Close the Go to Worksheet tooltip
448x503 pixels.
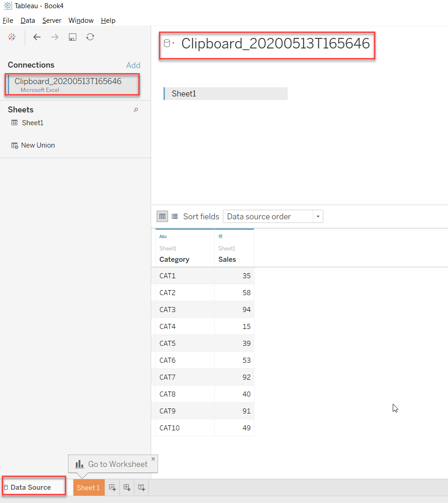click(x=153, y=459)
